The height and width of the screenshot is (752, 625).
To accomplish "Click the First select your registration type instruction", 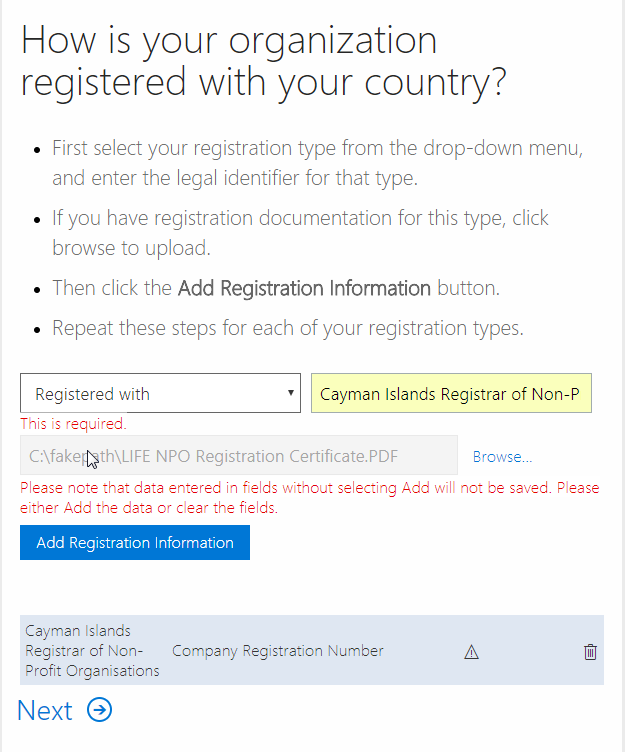I will [318, 163].
